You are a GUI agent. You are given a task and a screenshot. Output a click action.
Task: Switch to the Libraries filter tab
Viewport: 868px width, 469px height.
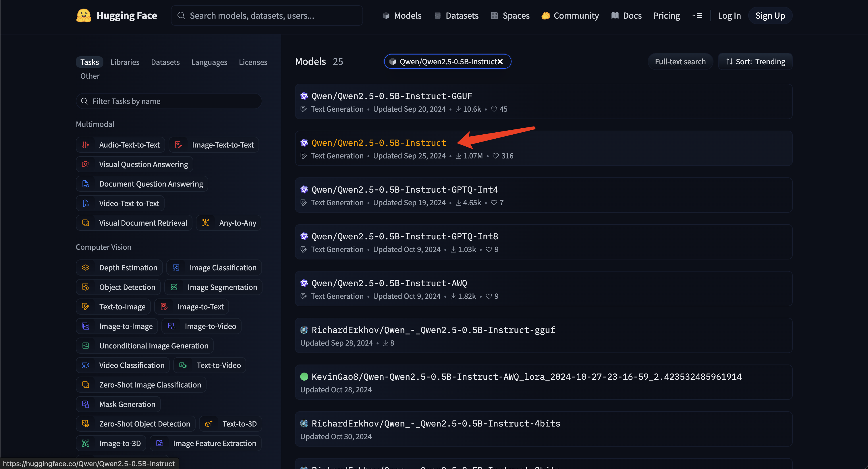125,62
